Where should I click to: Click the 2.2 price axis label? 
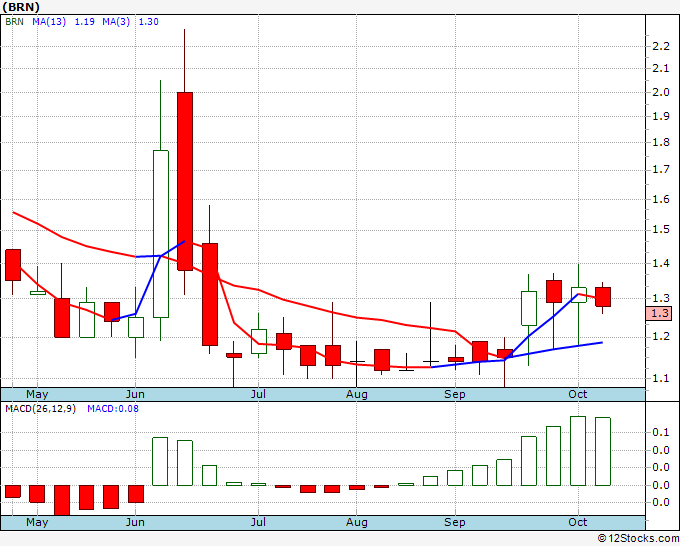[660, 46]
